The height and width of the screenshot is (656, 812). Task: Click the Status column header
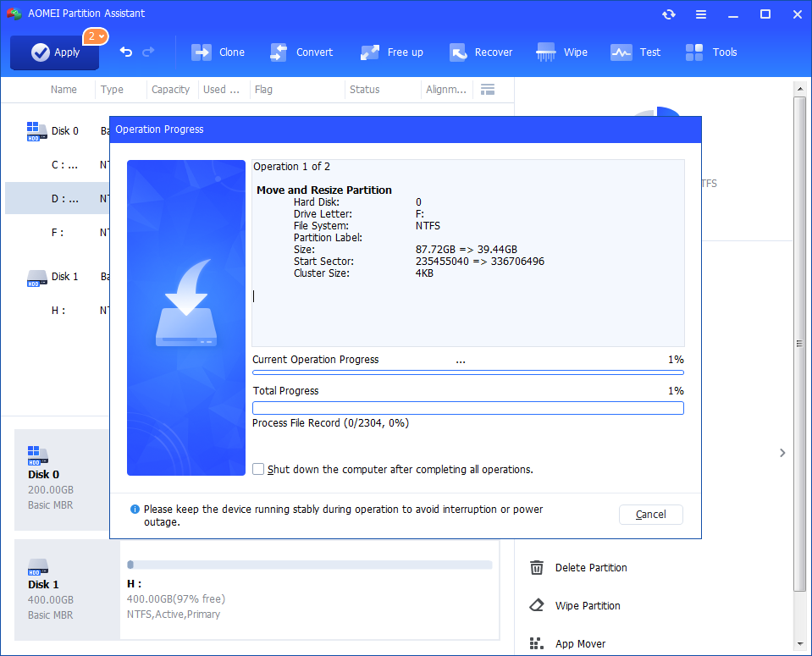[x=365, y=90]
